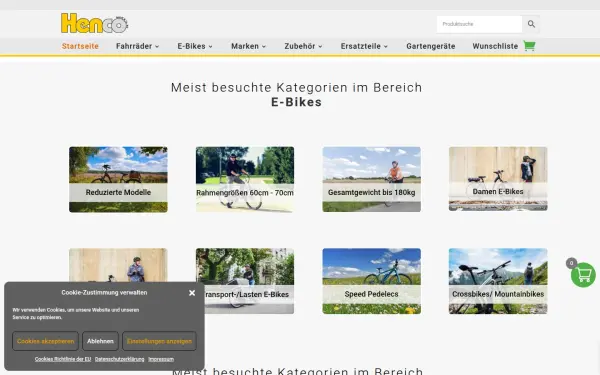
Task: Expand the Fahrräder dropdown chevron
Action: (x=157, y=47)
